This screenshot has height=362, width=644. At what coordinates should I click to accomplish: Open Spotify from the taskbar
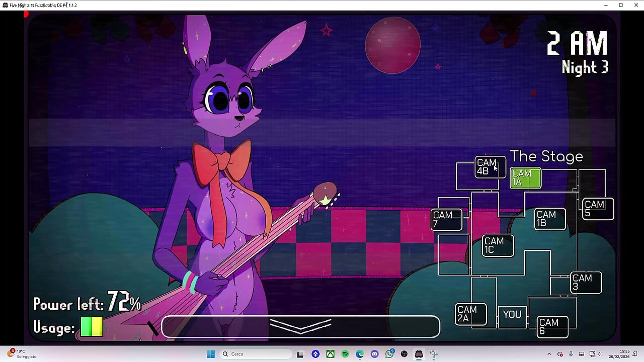345,354
